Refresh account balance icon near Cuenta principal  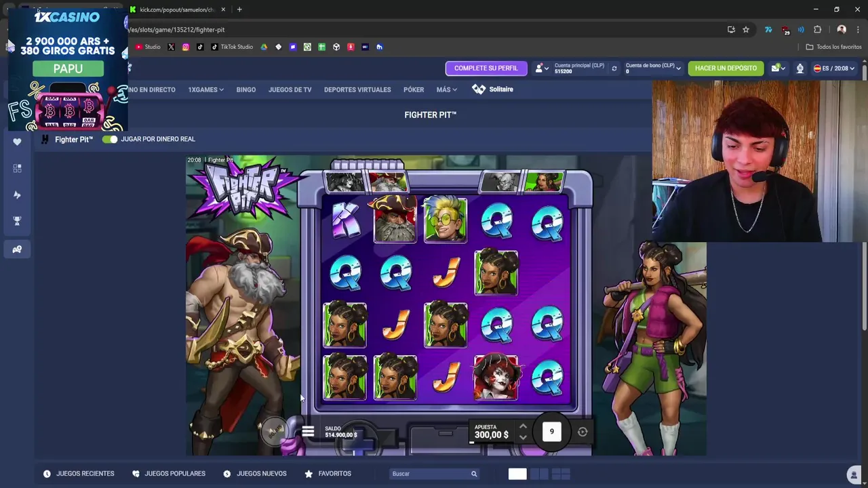pyautogui.click(x=614, y=68)
